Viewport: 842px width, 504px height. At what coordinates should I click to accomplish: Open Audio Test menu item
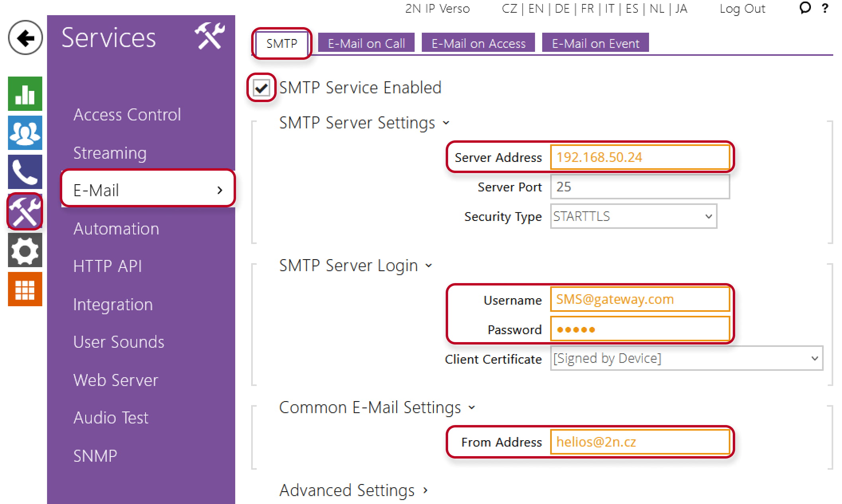click(111, 418)
